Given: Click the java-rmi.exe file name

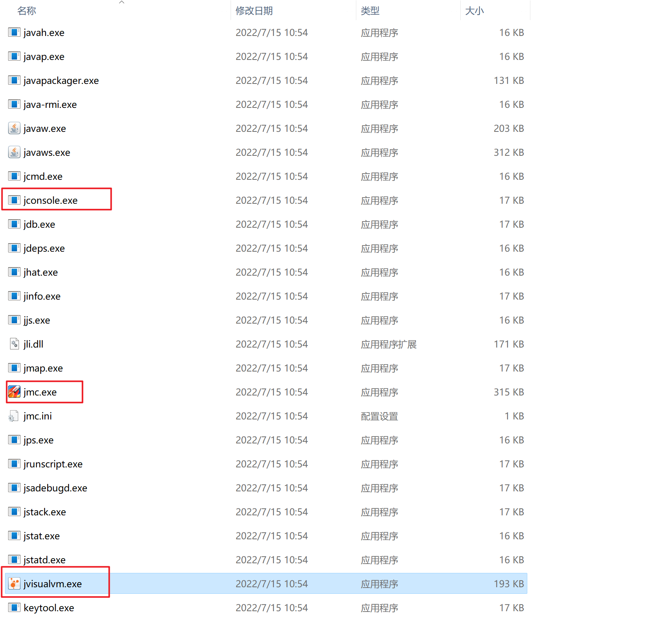Looking at the screenshot, I should 50,104.
